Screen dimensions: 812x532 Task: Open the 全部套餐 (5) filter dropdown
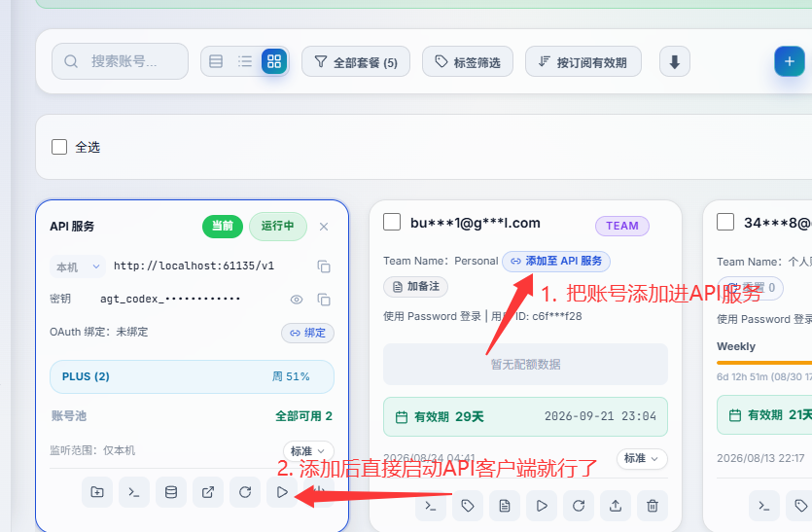point(356,61)
